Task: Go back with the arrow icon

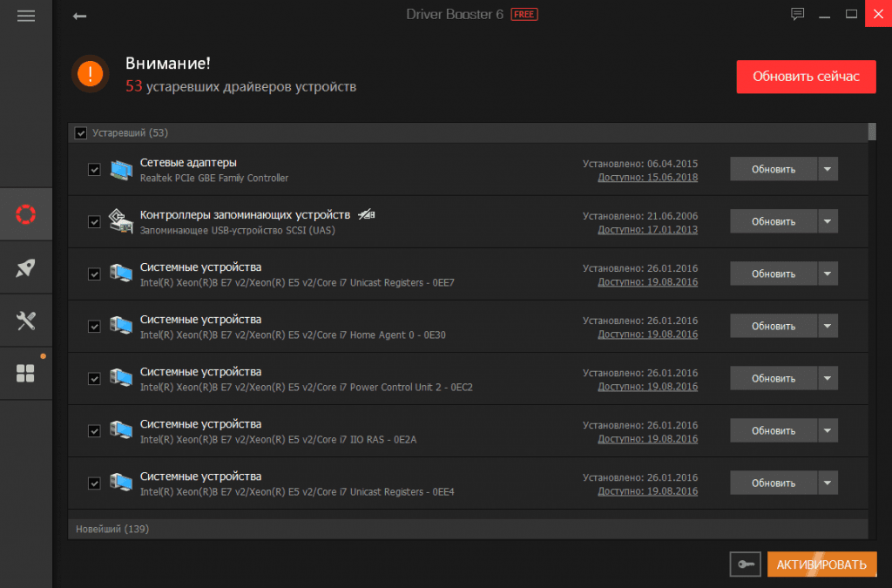Action: pos(79,16)
